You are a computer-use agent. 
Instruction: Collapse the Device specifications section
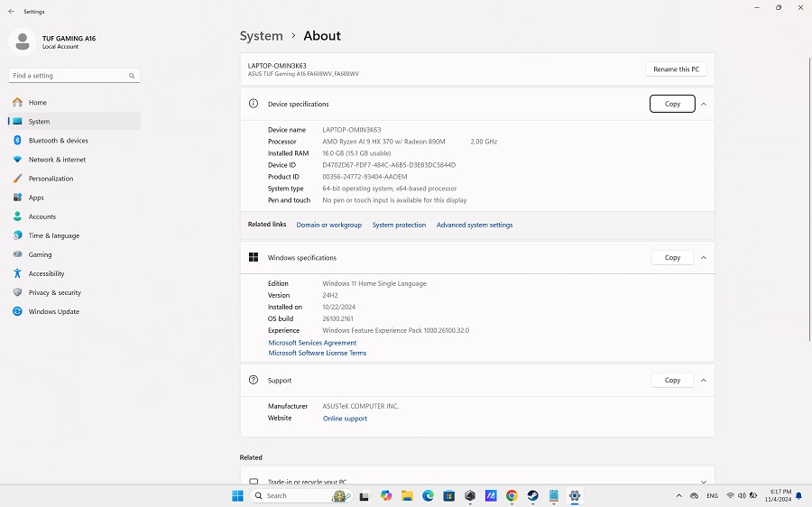(x=704, y=104)
